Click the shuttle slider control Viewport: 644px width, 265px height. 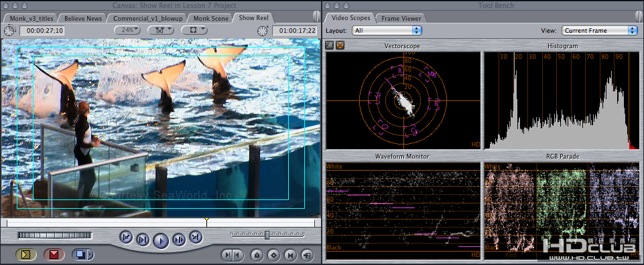(x=267, y=235)
